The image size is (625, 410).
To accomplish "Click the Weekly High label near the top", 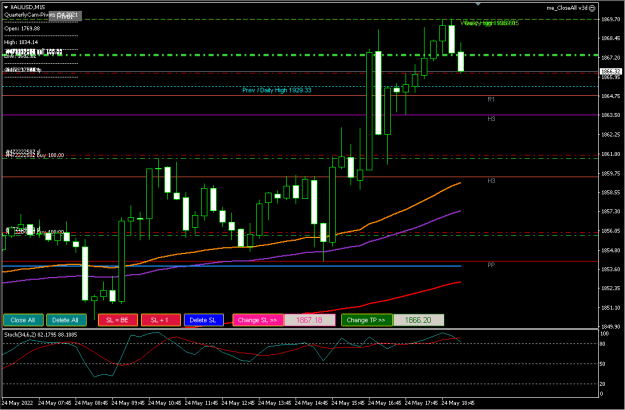I will 489,23.
